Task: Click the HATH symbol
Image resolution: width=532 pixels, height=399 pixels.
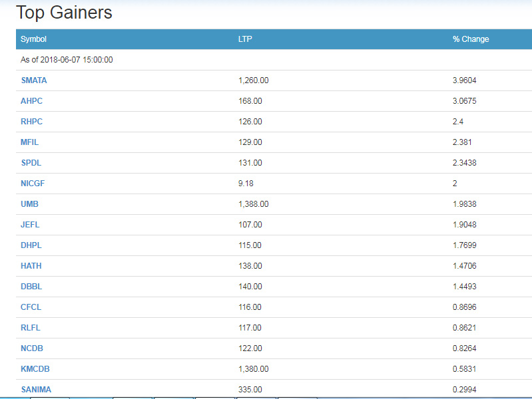Action: coord(31,266)
